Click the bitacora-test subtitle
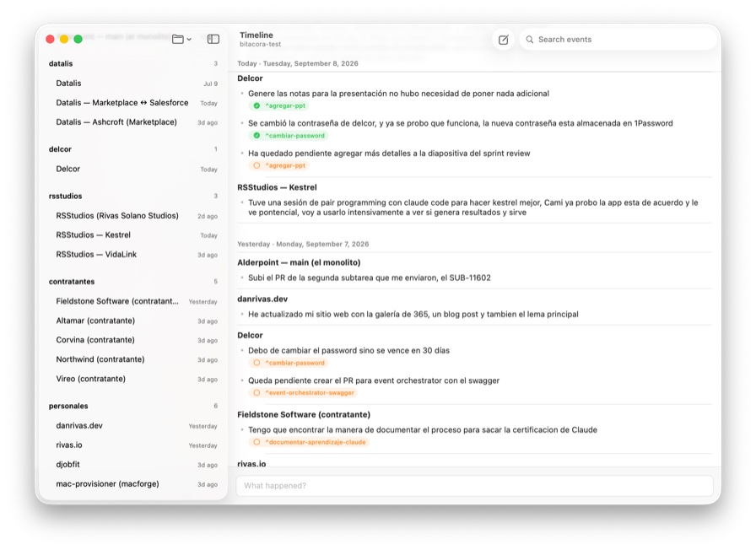The width and height of the screenshot is (756, 550). tap(261, 44)
